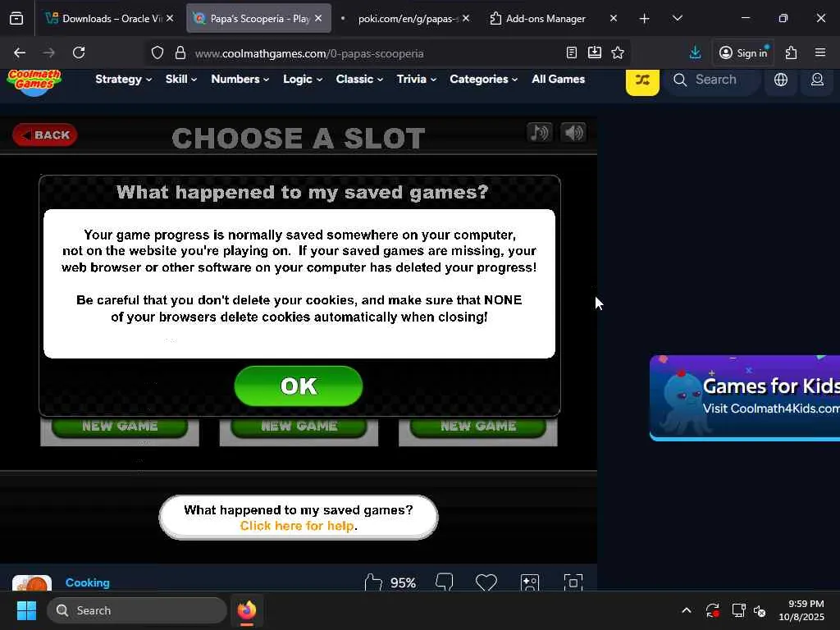Open All Games link

[558, 80]
